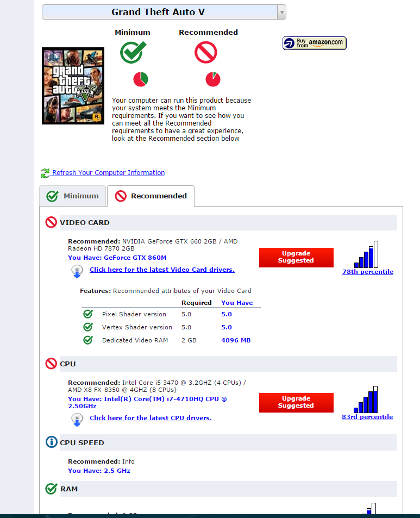Click the Grand Theft Auto V cover thumbnail
Image resolution: width=420 pixels, height=518 pixels.
coord(73,86)
